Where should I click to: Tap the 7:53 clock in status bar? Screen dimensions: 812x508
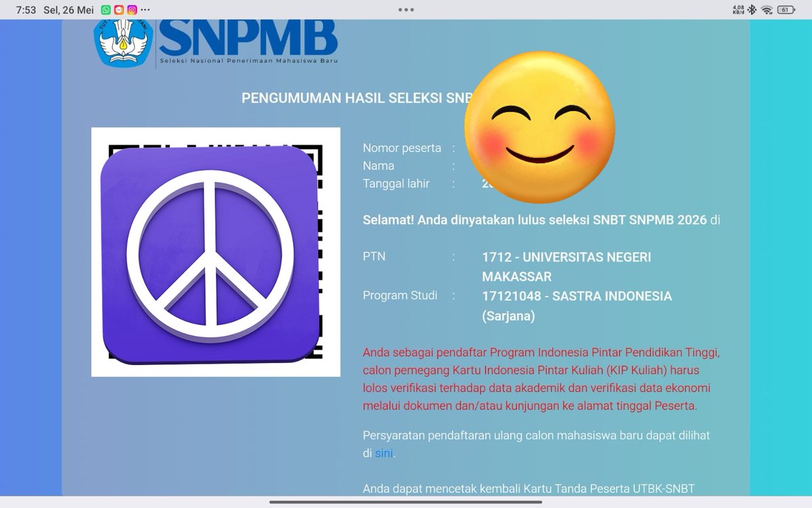[26, 10]
